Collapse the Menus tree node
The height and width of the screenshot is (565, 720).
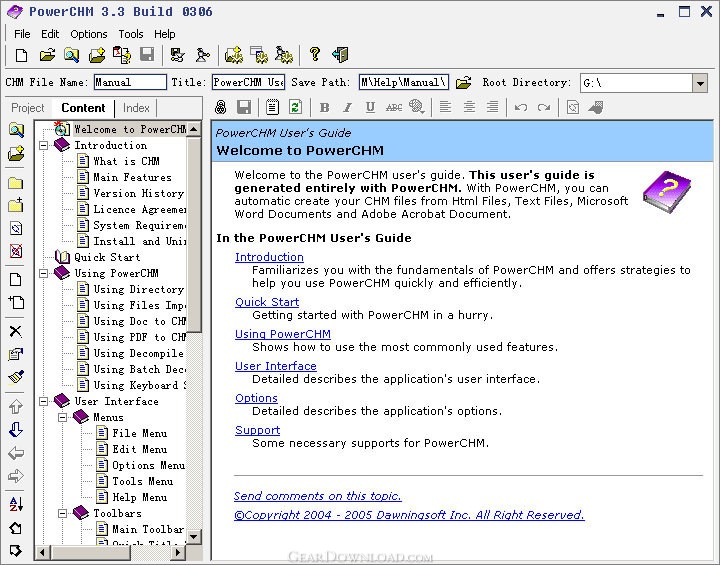(x=62, y=418)
